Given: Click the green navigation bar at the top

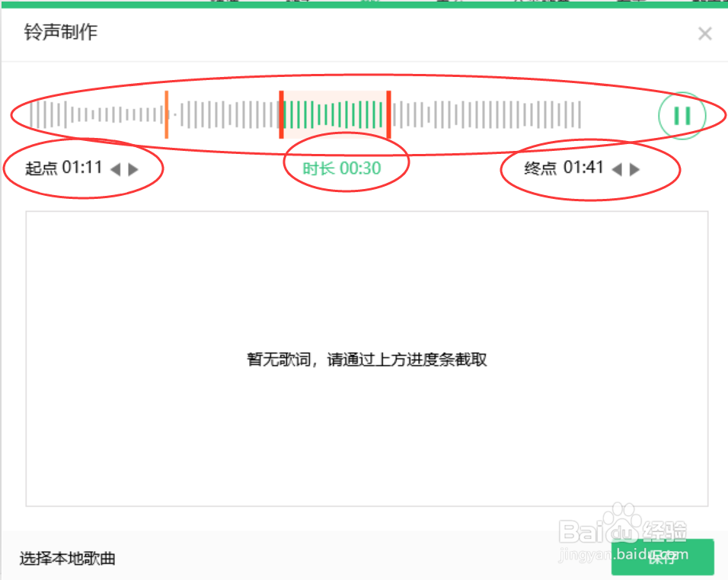Looking at the screenshot, I should coord(364,4).
